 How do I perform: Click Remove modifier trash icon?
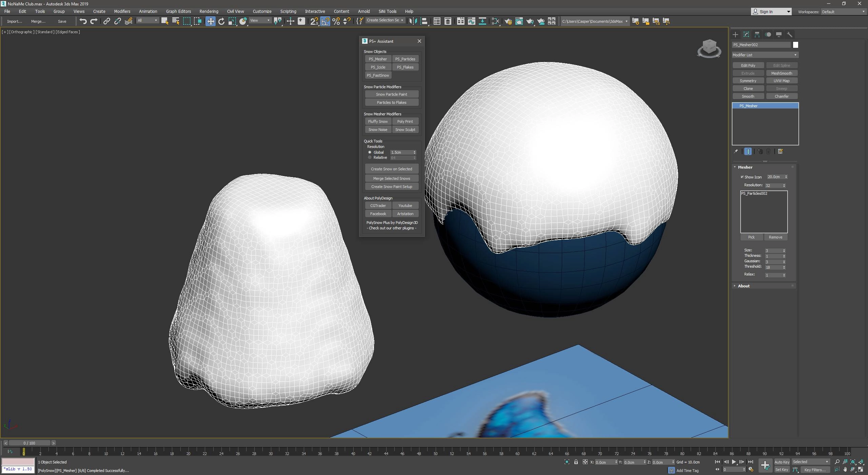[x=768, y=151]
